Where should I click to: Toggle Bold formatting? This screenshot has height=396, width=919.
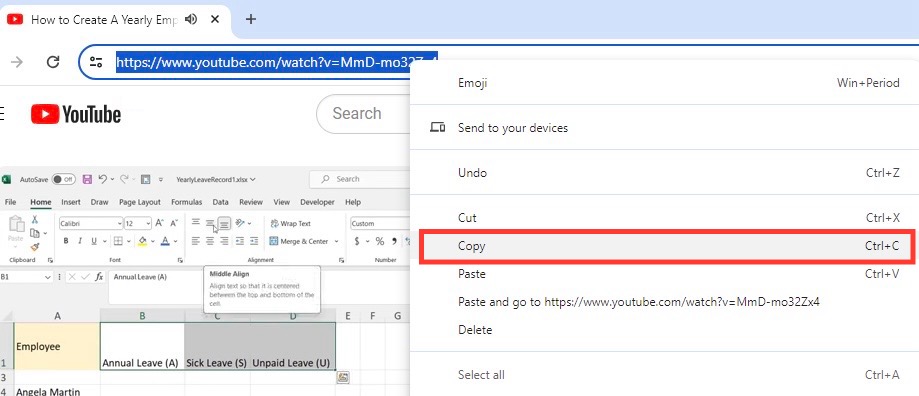[x=66, y=241]
